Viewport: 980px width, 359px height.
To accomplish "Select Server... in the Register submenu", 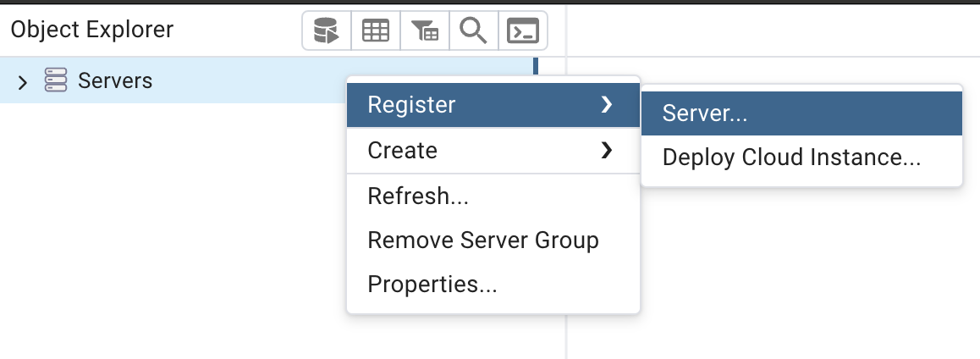I will coord(705,113).
